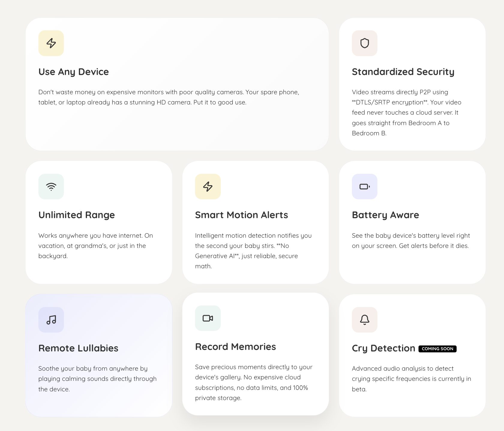The image size is (504, 431).
Task: Click the Wi-Fi icon on Unlimited Range card
Action: point(51,186)
